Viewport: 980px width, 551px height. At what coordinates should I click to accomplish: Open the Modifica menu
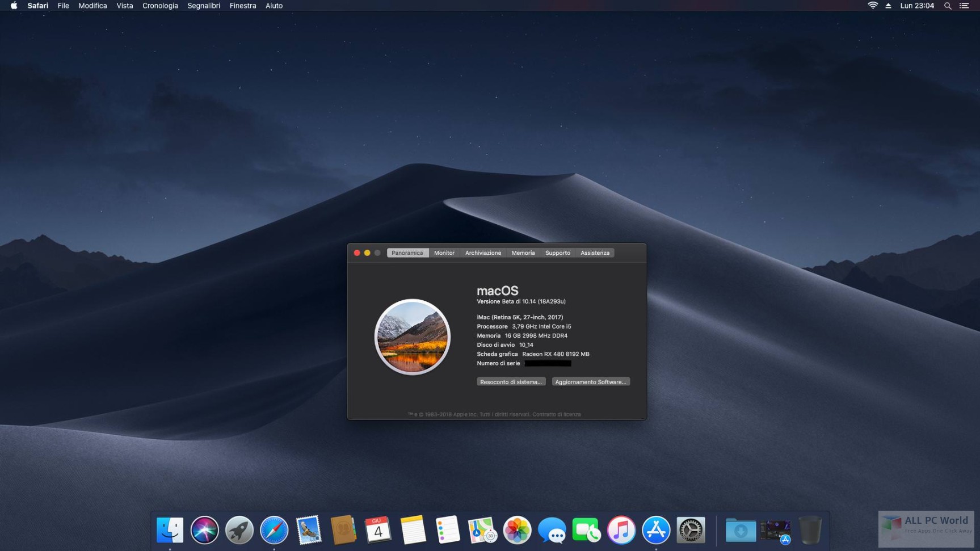(x=92, y=6)
